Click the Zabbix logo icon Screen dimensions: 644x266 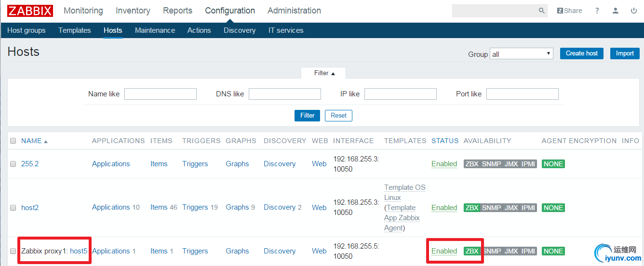click(x=30, y=11)
